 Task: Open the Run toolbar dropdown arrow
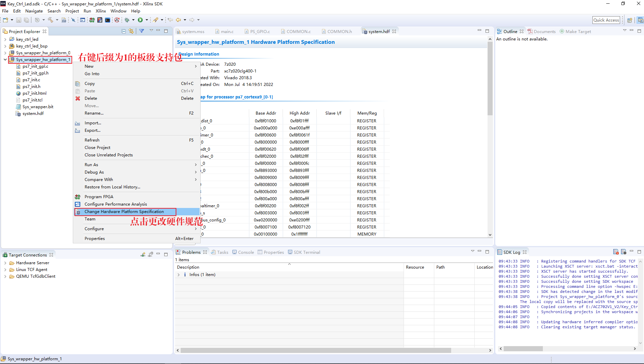click(147, 20)
